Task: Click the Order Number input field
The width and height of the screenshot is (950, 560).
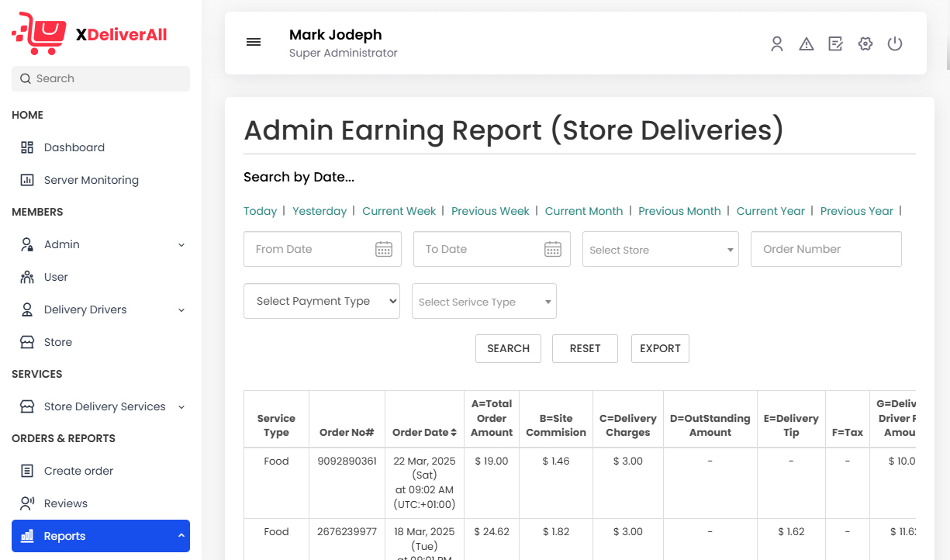Action: (x=826, y=249)
